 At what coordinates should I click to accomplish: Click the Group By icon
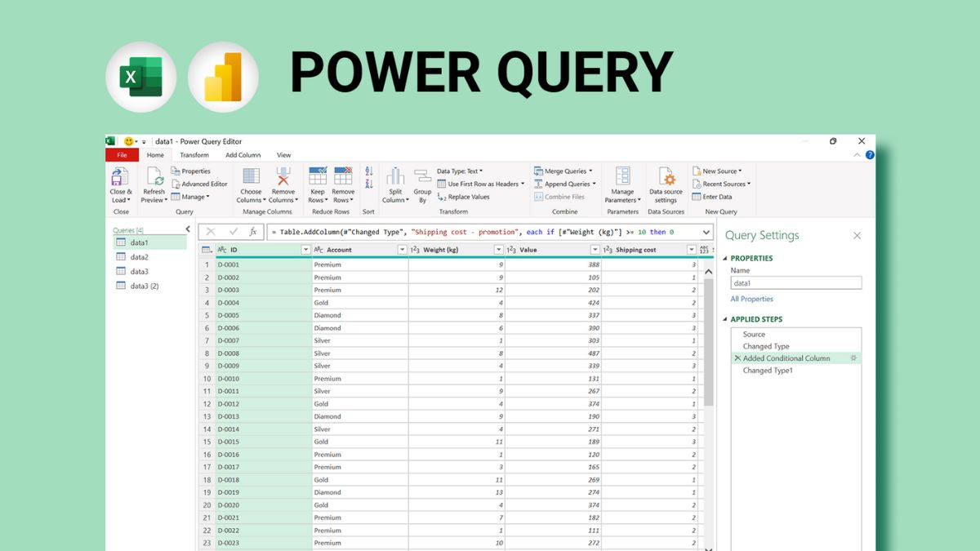pyautogui.click(x=422, y=184)
